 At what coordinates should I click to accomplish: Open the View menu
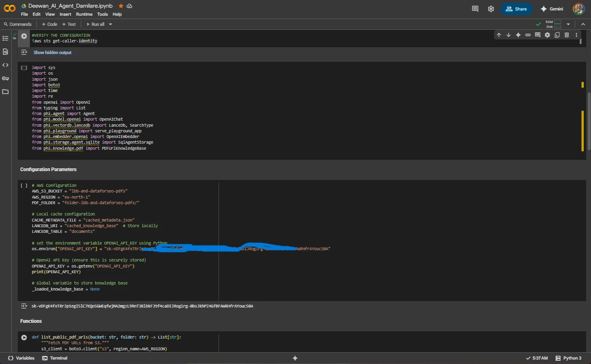tap(50, 14)
